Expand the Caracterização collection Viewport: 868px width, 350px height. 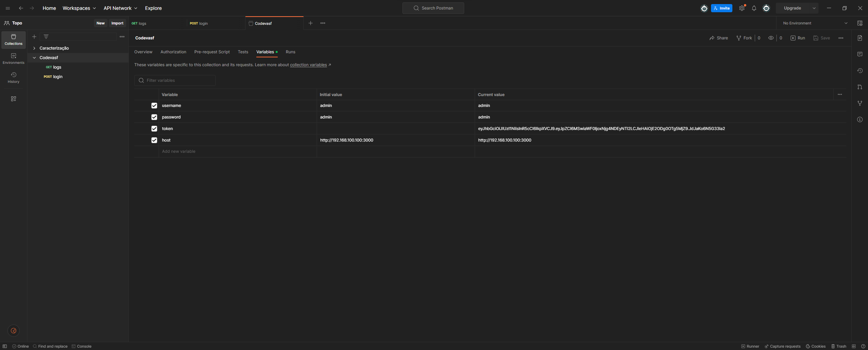(x=34, y=48)
